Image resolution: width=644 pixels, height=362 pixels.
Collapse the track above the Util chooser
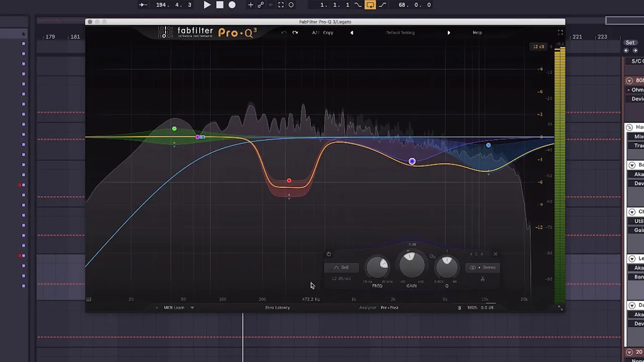click(632, 212)
